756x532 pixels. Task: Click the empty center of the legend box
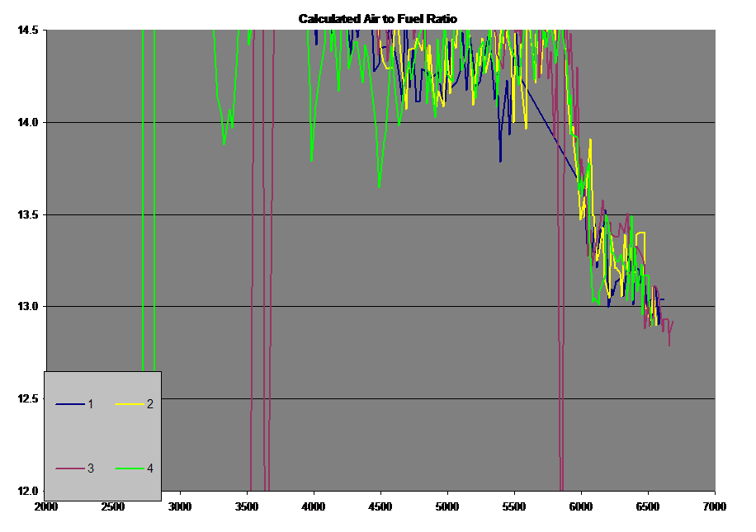pyautogui.click(x=102, y=435)
